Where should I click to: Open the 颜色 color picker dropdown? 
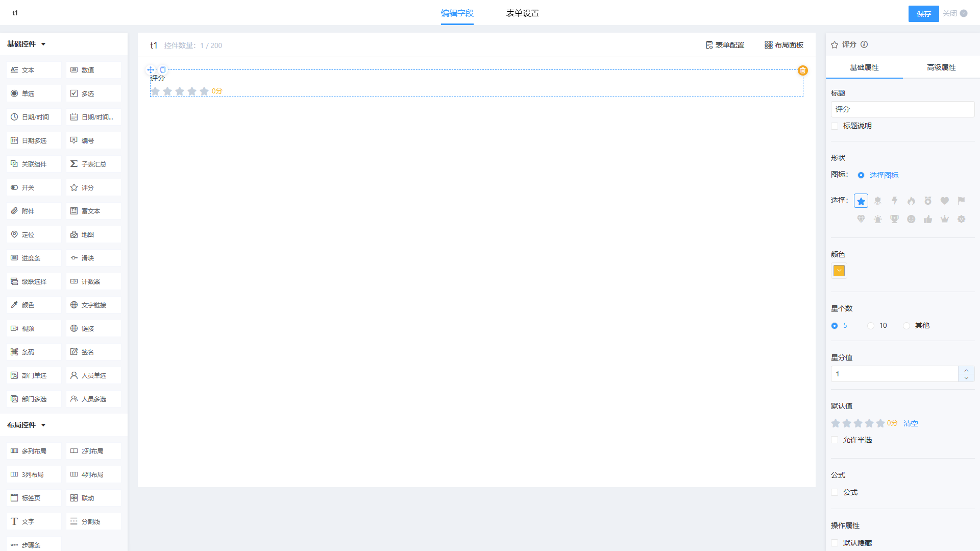[839, 271]
